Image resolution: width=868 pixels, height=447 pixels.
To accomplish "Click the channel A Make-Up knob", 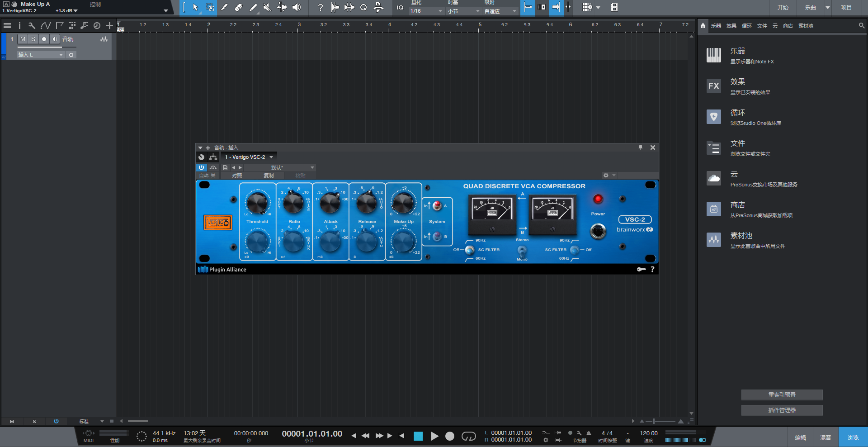I will click(x=403, y=202).
